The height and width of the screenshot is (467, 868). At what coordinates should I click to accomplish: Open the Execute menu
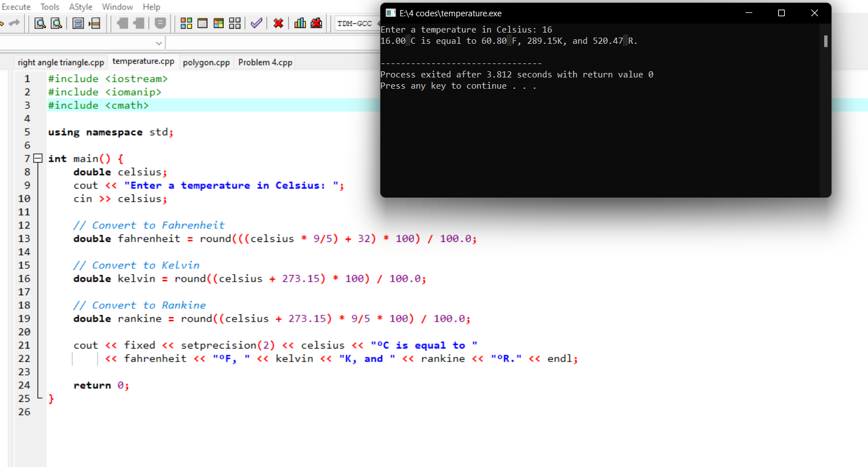(x=16, y=7)
